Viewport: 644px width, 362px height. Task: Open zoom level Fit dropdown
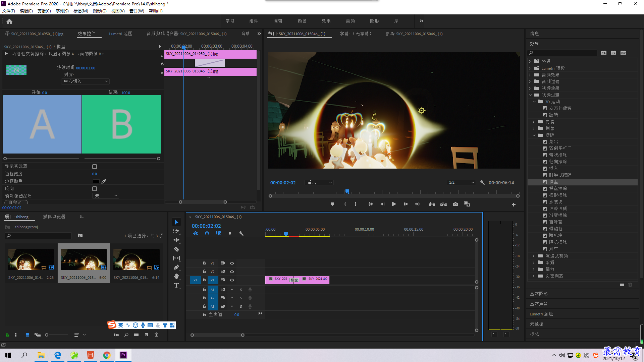point(319,183)
